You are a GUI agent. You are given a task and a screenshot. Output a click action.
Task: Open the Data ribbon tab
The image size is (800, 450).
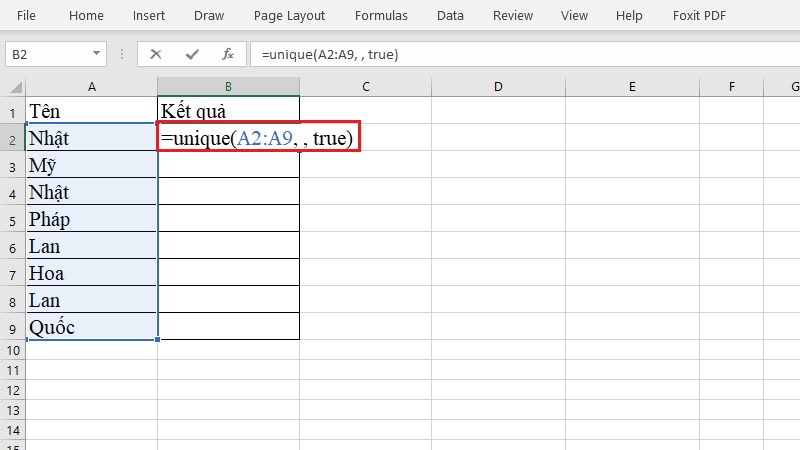point(450,16)
